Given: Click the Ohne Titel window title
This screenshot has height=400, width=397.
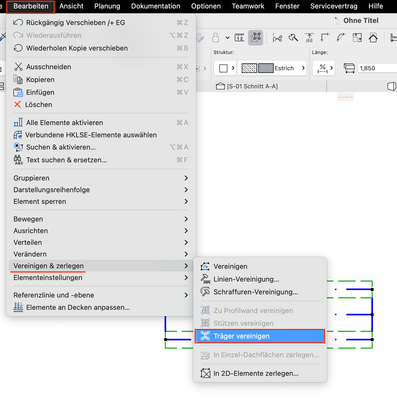Looking at the screenshot, I should [361, 21].
